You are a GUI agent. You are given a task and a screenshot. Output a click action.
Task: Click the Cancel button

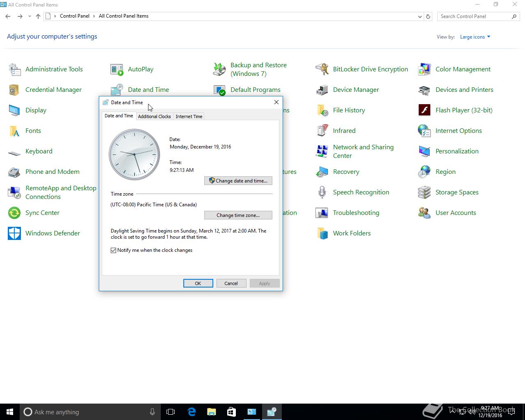coord(231,283)
